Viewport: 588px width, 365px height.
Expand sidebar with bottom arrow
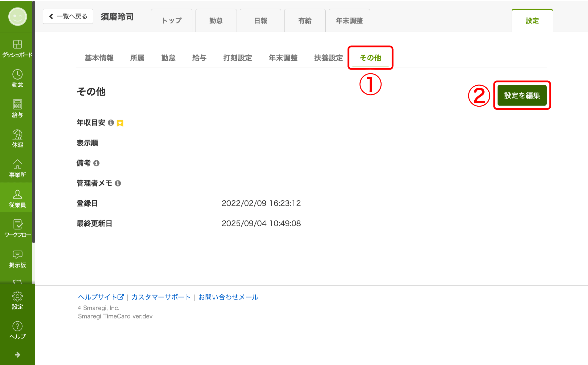[17, 355]
